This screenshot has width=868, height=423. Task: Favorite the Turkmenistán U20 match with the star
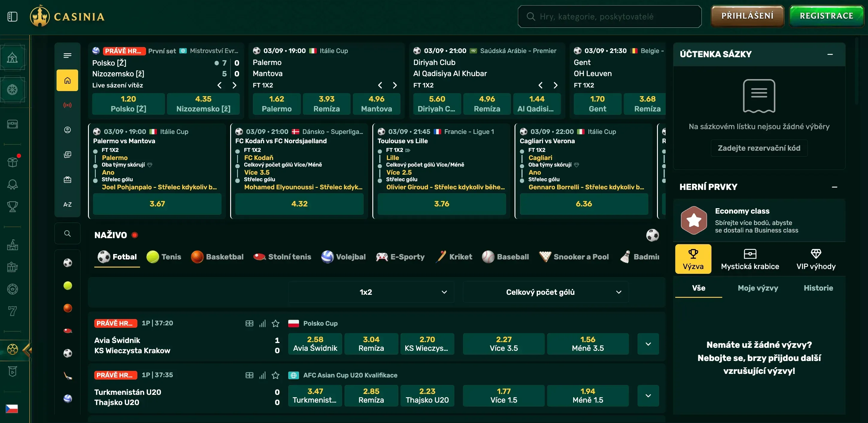[x=276, y=375]
